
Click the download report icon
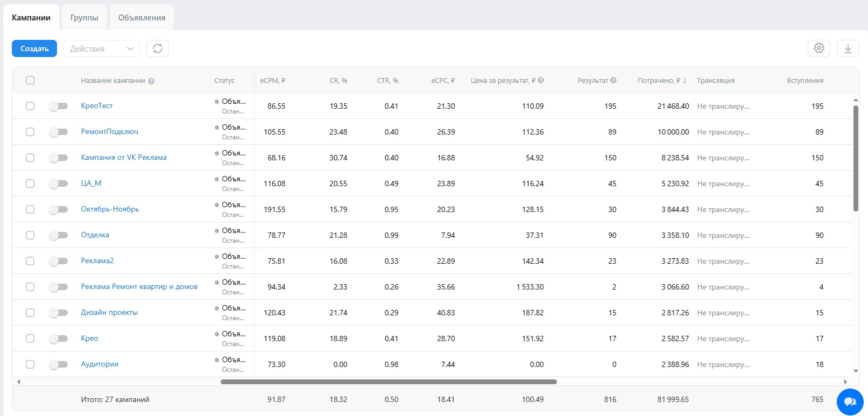click(848, 48)
